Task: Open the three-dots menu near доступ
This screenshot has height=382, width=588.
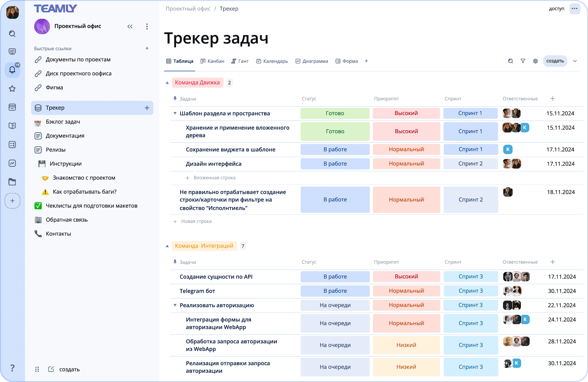Action: point(574,9)
